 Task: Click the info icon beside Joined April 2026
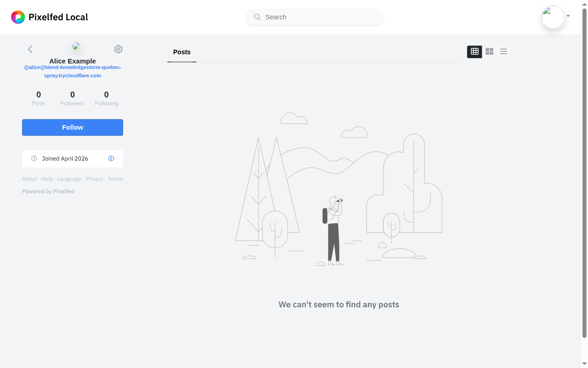(111, 158)
